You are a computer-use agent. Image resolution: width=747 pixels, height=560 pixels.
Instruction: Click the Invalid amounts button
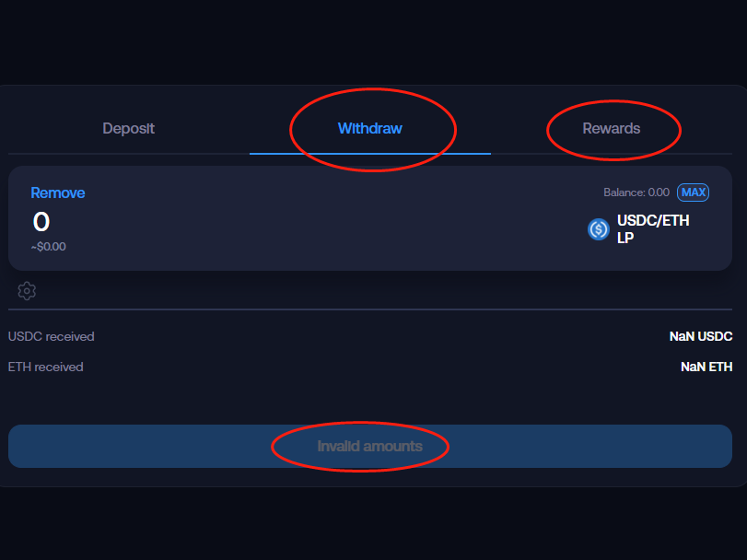pos(369,447)
